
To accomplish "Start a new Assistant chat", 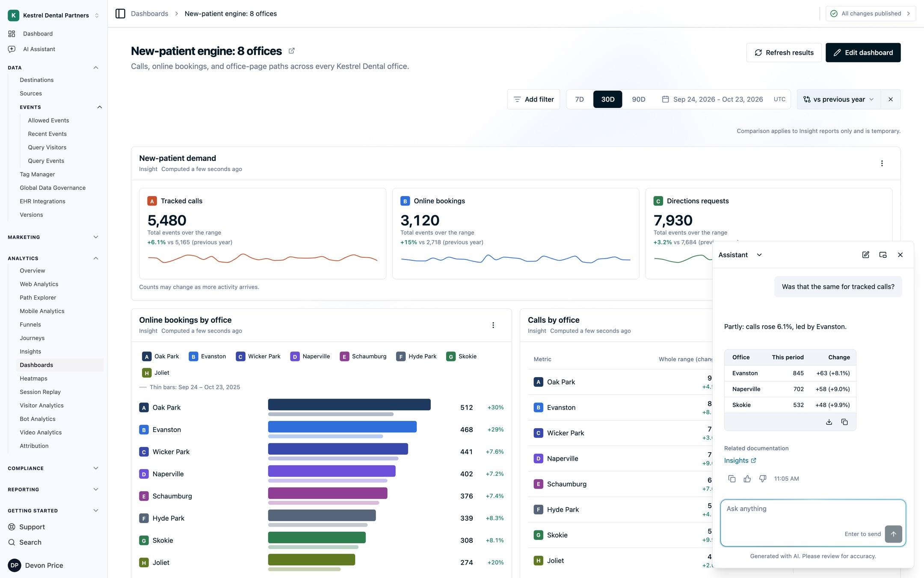I will 865,255.
